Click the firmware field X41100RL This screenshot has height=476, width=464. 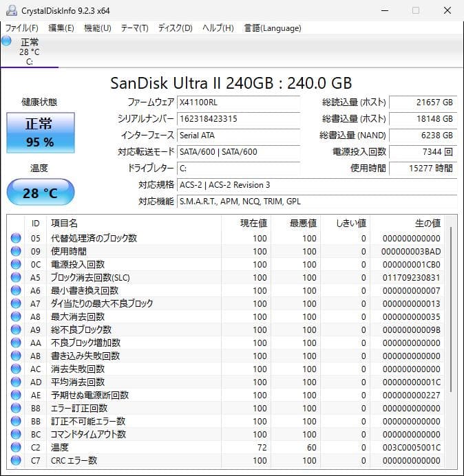pos(238,102)
